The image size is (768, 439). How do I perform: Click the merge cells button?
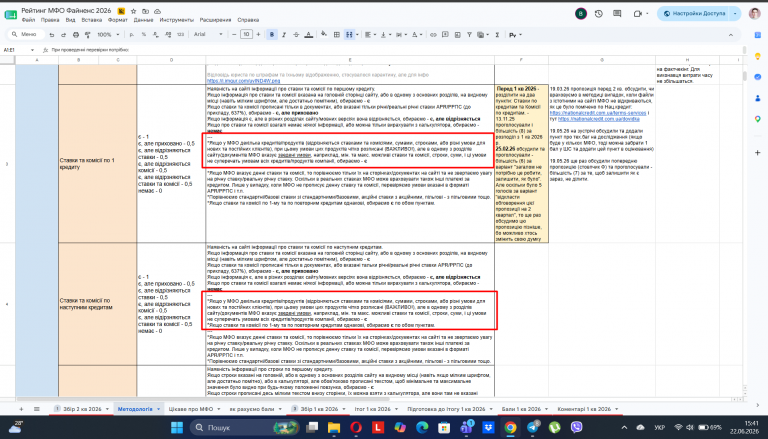pos(349,35)
